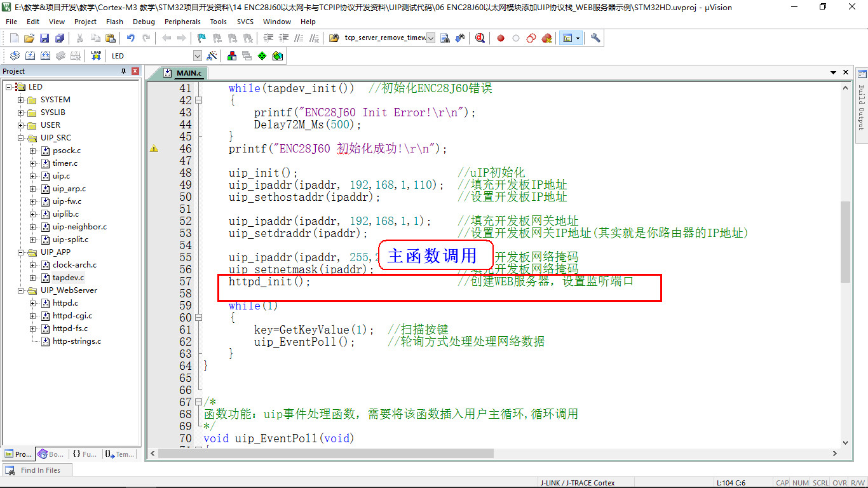Viewport: 868px width, 488px height.
Task: Open Configuration wrench icon
Action: pyautogui.click(x=595, y=38)
